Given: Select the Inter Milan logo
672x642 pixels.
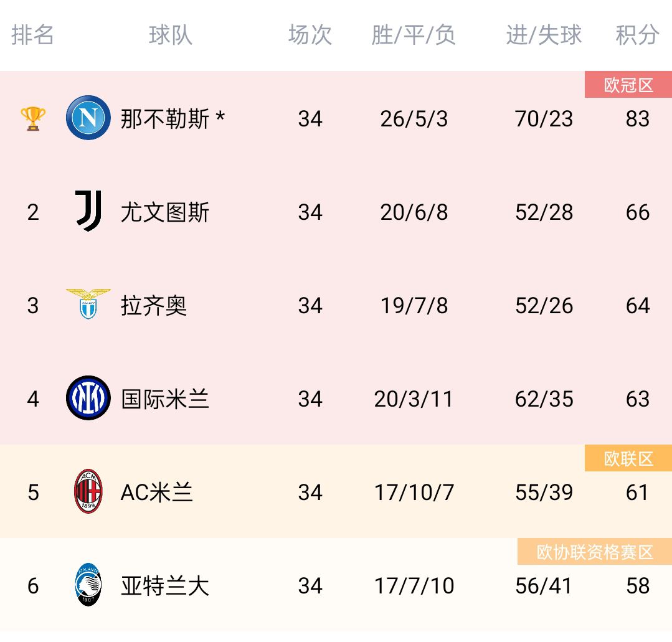Looking at the screenshot, I should [x=88, y=398].
